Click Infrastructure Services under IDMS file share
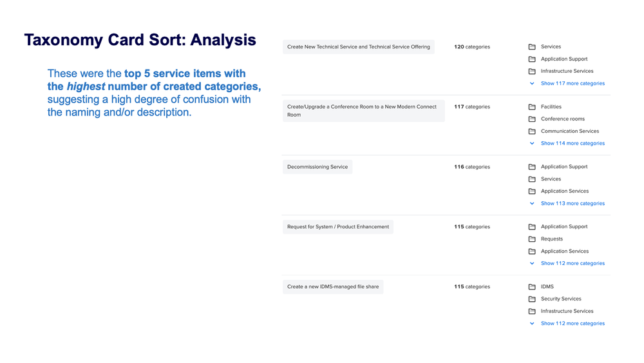 567,311
